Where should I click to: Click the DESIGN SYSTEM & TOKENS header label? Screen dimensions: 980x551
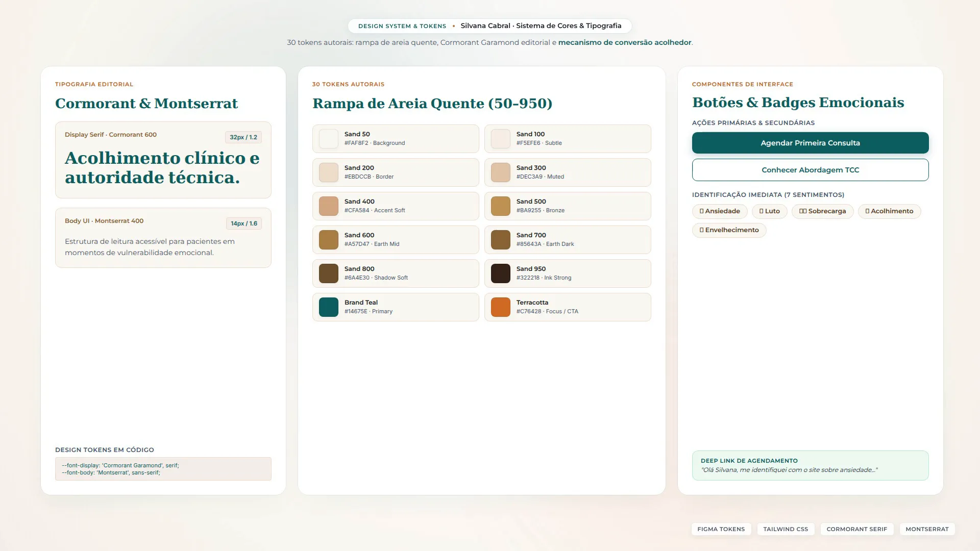pyautogui.click(x=402, y=26)
